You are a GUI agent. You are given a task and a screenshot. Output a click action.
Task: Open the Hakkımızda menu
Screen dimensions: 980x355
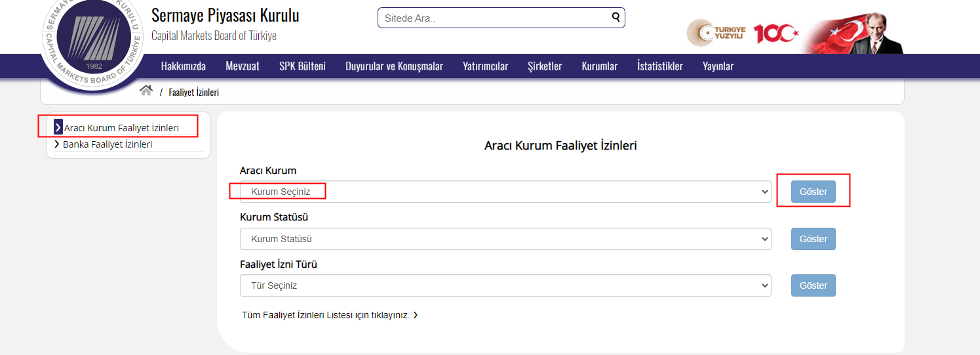[x=183, y=66]
